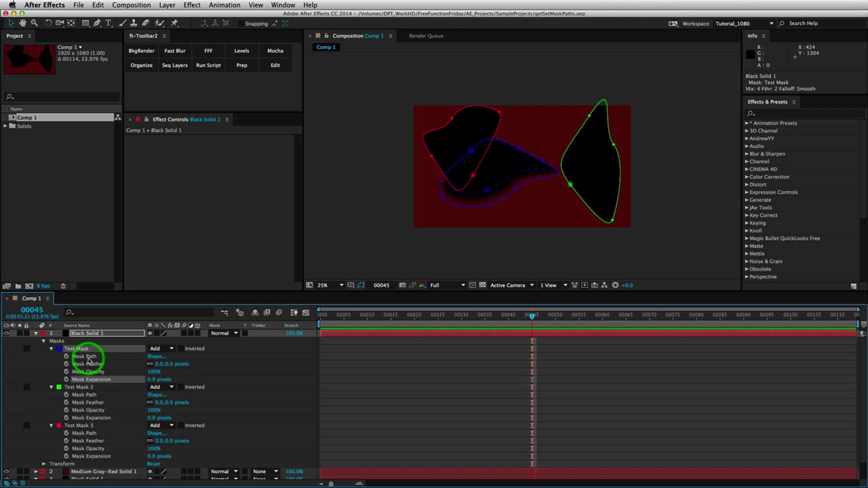Open the Effect menu
The height and width of the screenshot is (488, 868).
(192, 5)
